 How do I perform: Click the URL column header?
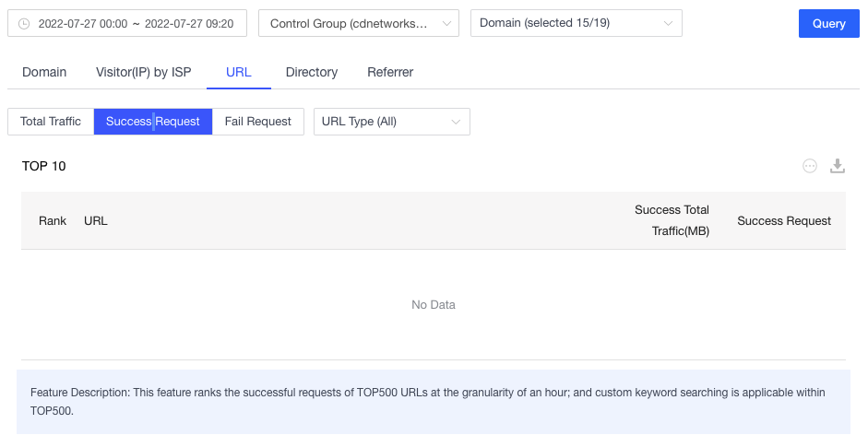coord(96,221)
